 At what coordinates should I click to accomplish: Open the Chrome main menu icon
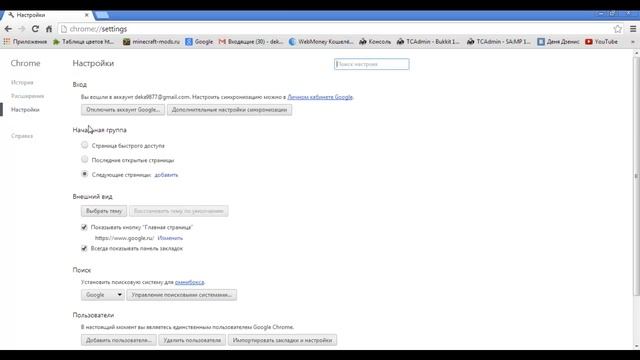click(633, 29)
